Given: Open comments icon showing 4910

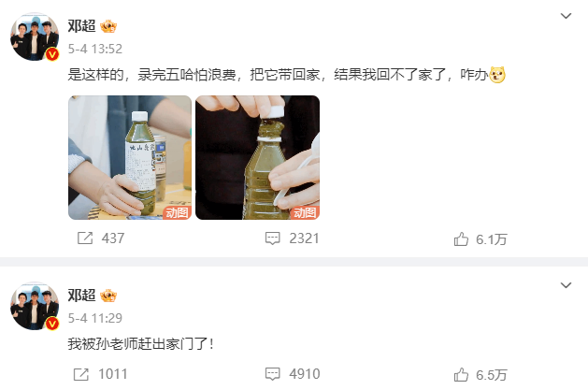Looking at the screenshot, I should point(273,374).
